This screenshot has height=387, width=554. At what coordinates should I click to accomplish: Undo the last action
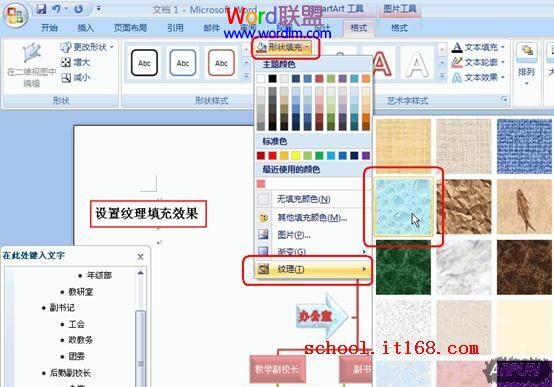tap(56, 9)
